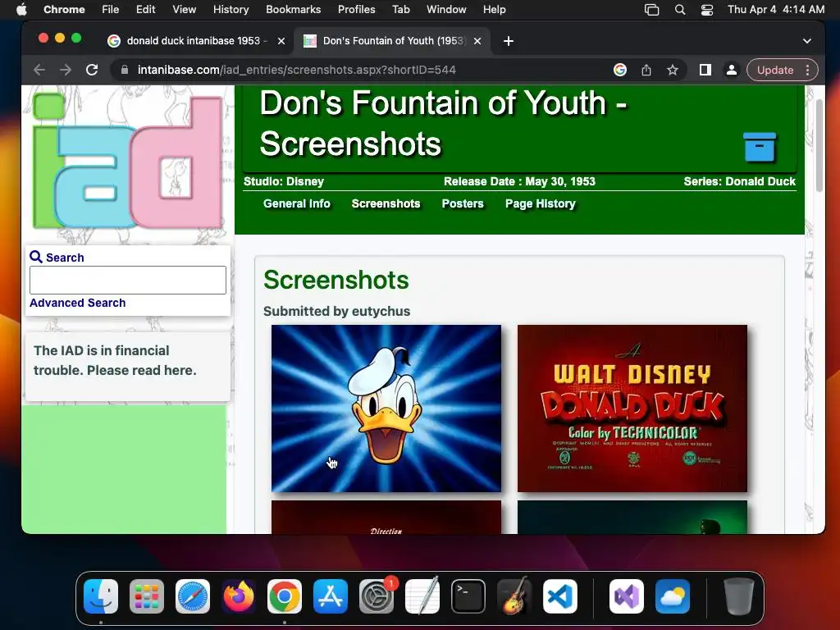Screen dimensions: 840x630
Task: Open the General Info page tab
Action: pos(297,203)
